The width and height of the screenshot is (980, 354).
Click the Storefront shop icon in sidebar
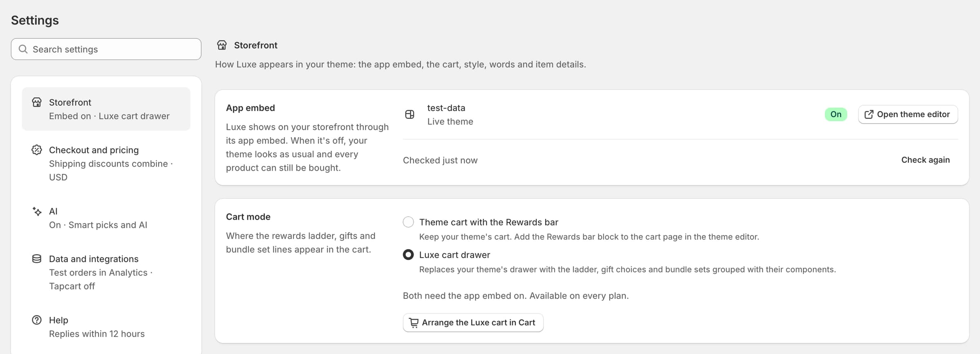click(37, 102)
